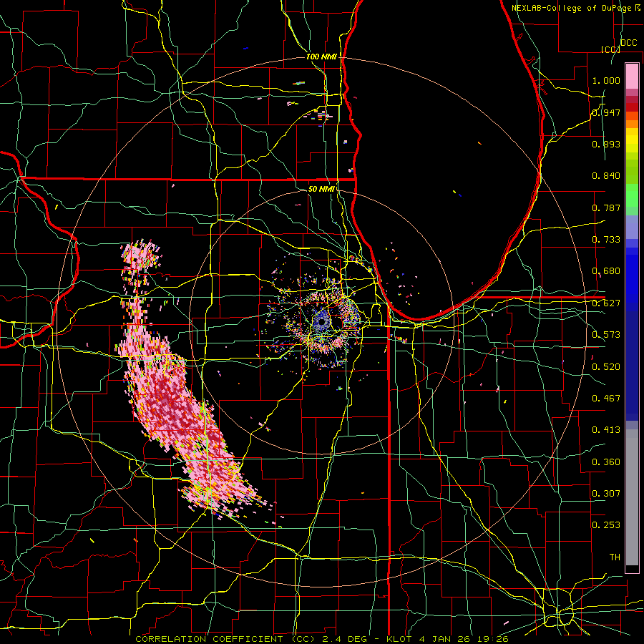Click the 0.467 color bar value
This screenshot has width=644, height=644.
coord(606,398)
